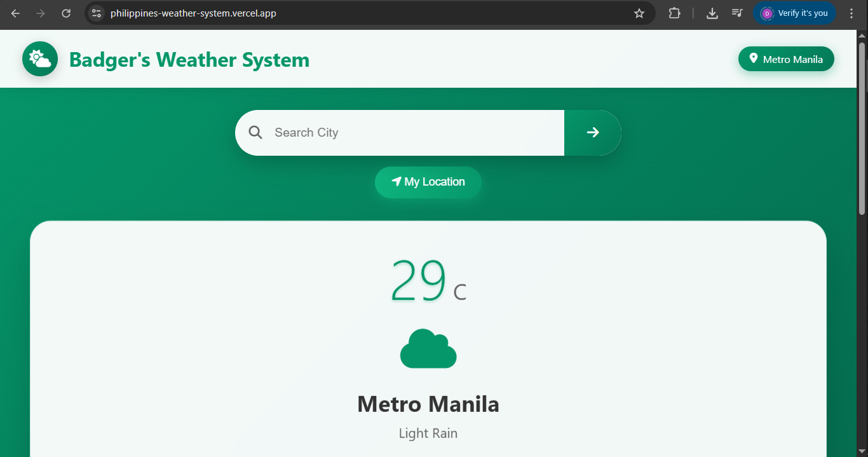The image size is (868, 457).
Task: Click the Light Rain condition text
Action: pyautogui.click(x=428, y=433)
